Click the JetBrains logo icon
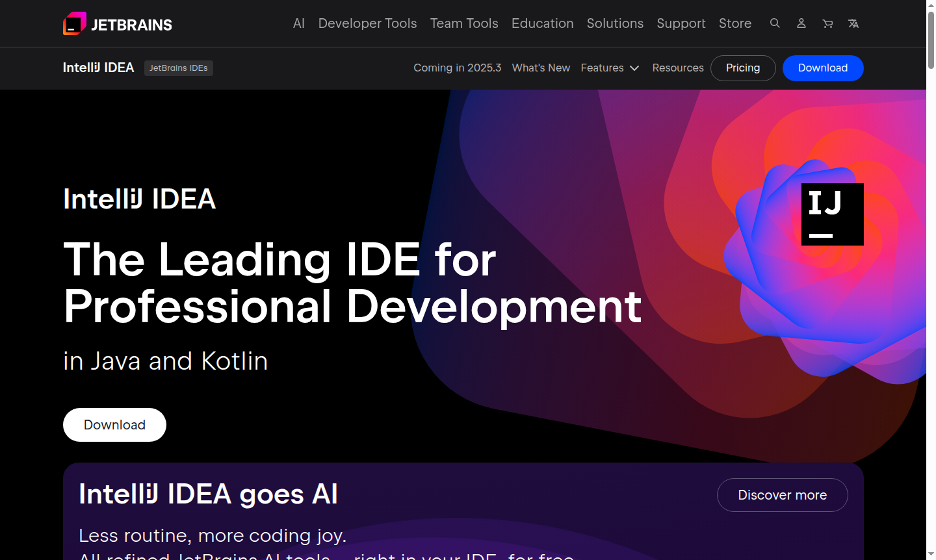Image resolution: width=936 pixels, height=560 pixels. coord(73,23)
